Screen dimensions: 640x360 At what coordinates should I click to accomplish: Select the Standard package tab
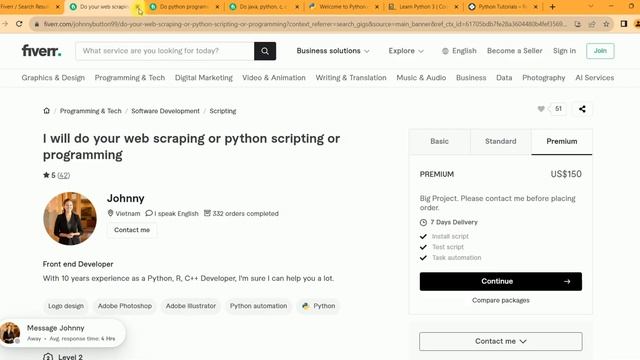500,141
